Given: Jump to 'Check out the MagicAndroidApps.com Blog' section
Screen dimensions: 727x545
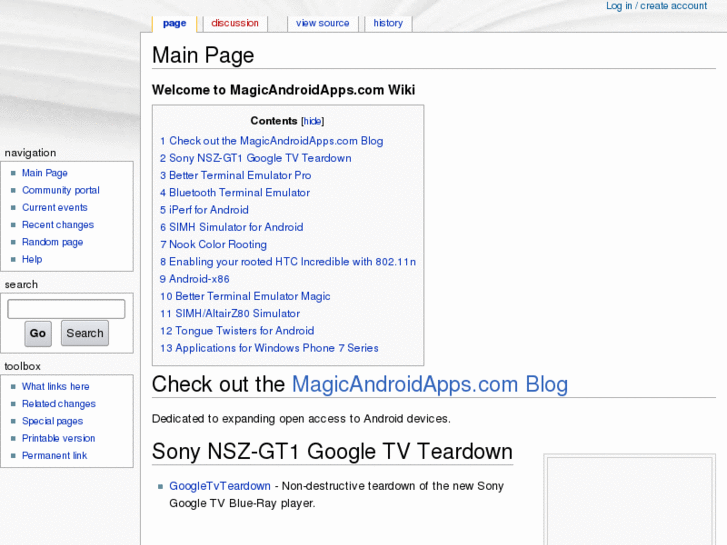Looking at the screenshot, I should [272, 141].
